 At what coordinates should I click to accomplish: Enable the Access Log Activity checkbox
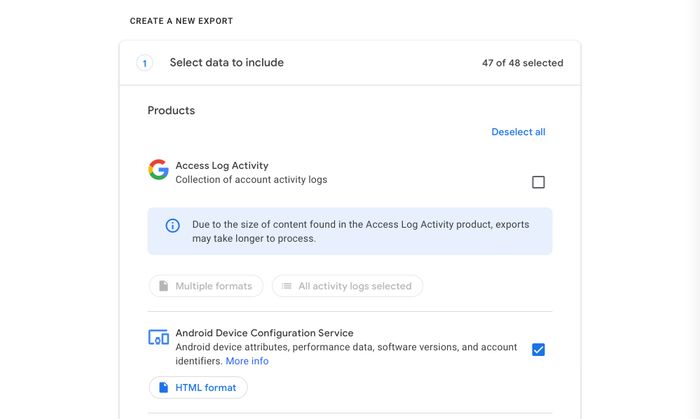tap(538, 182)
